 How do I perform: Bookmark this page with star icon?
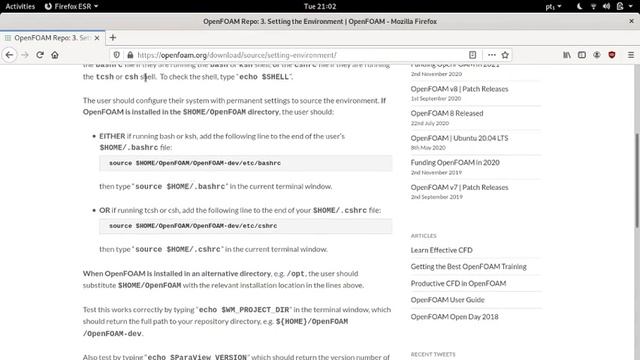point(505,55)
